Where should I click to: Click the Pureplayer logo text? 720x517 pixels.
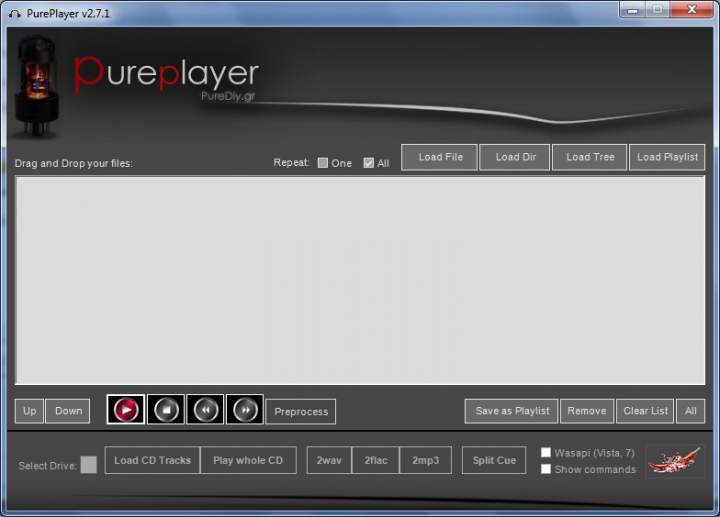(x=166, y=73)
